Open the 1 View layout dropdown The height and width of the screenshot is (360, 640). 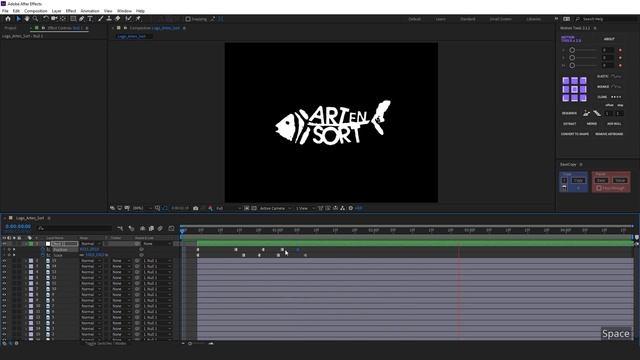click(305, 208)
